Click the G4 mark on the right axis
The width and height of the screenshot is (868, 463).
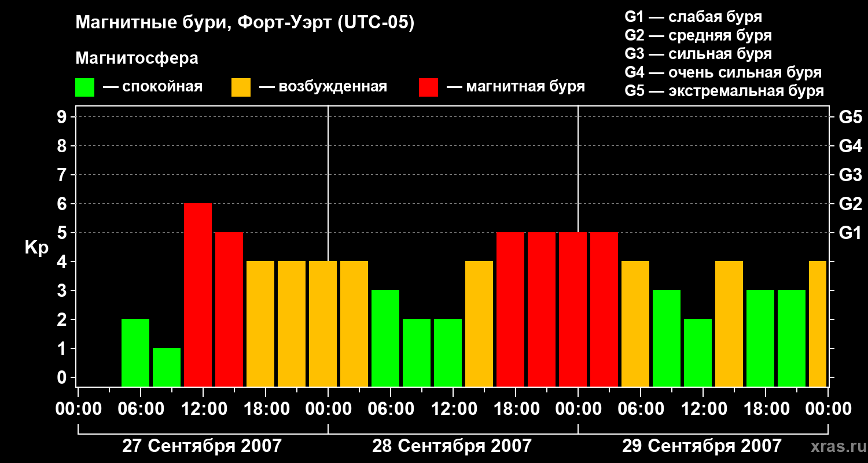pos(850,146)
